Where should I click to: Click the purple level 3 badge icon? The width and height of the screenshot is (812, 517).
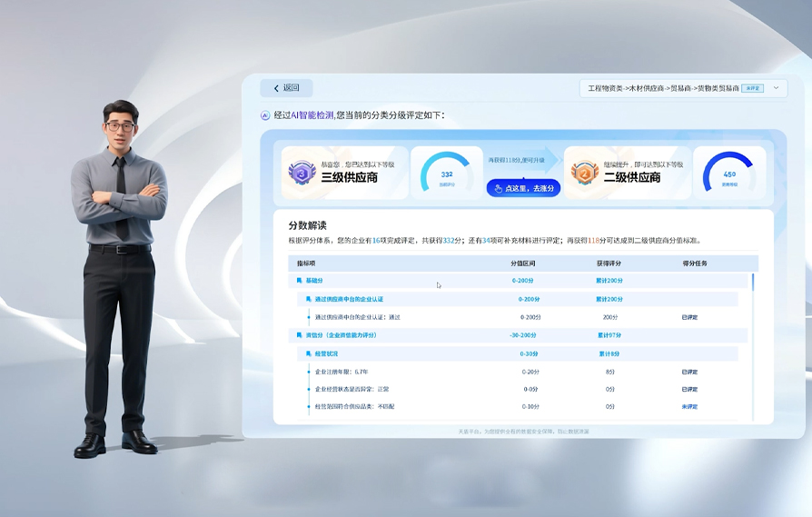point(302,173)
